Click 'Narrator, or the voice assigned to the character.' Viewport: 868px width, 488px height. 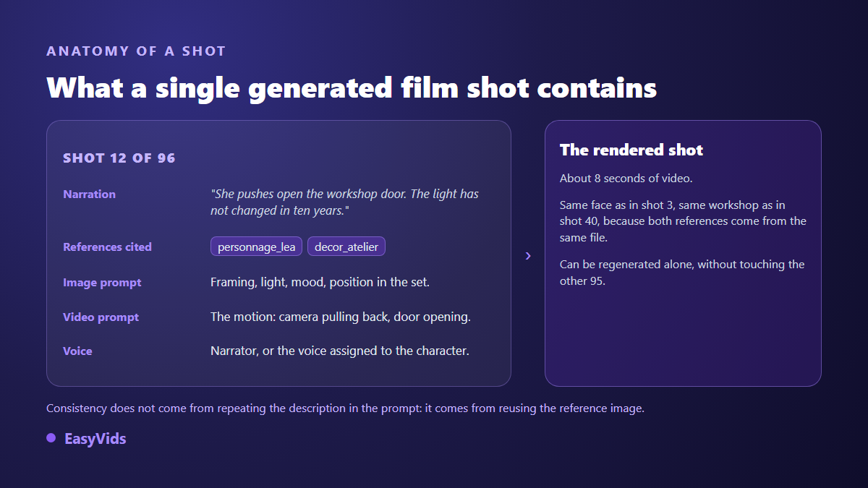point(340,351)
